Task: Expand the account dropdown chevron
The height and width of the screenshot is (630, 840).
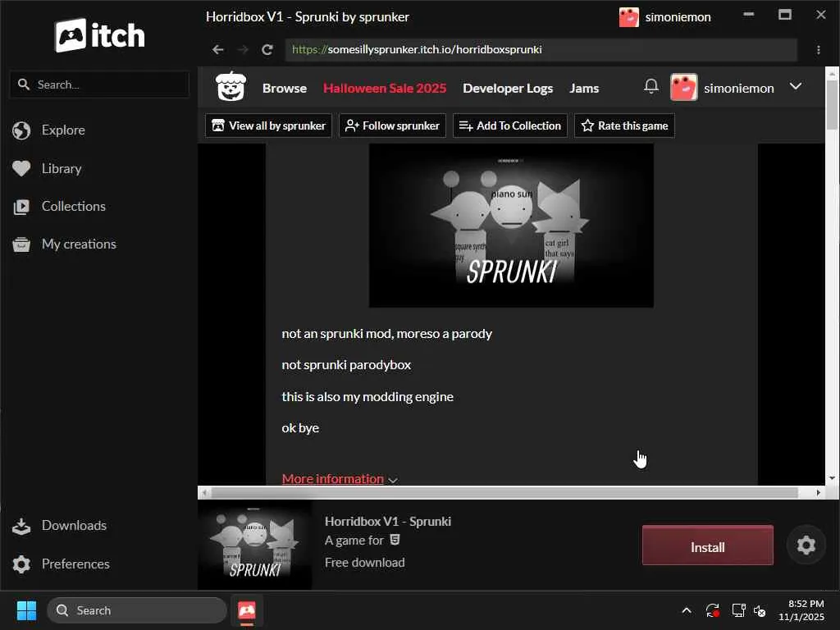Action: (796, 86)
